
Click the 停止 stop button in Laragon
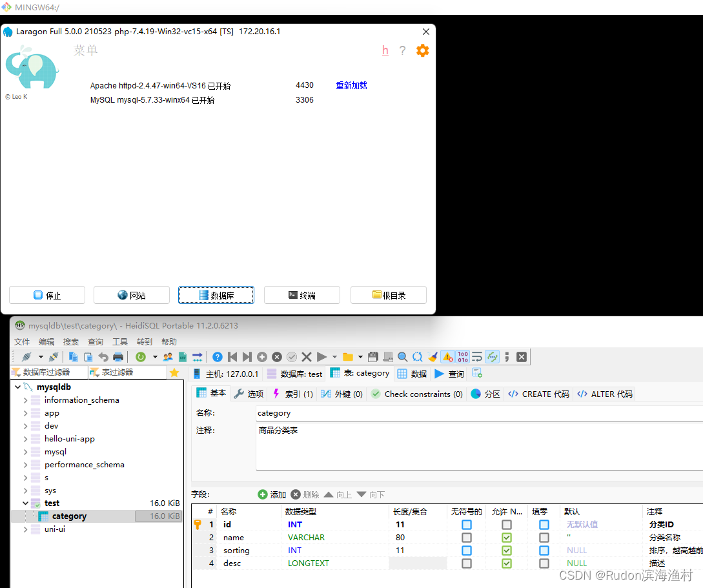[x=47, y=295]
